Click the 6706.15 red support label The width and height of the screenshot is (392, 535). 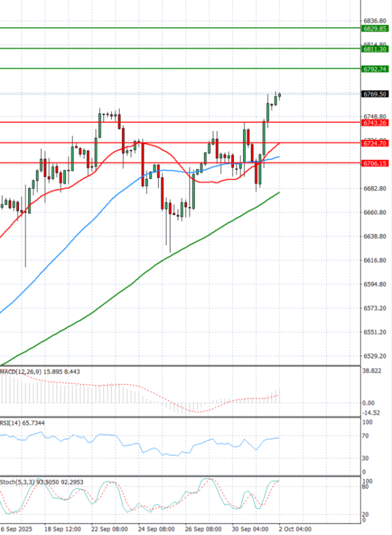[375, 163]
